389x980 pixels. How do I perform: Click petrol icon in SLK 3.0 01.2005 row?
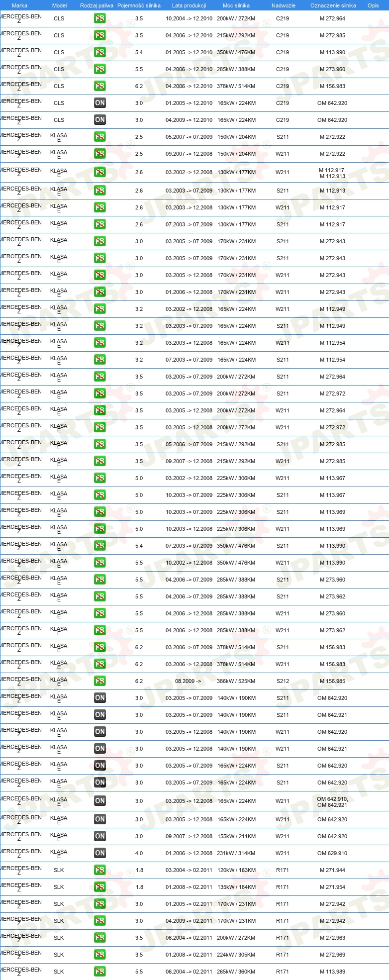point(99,904)
